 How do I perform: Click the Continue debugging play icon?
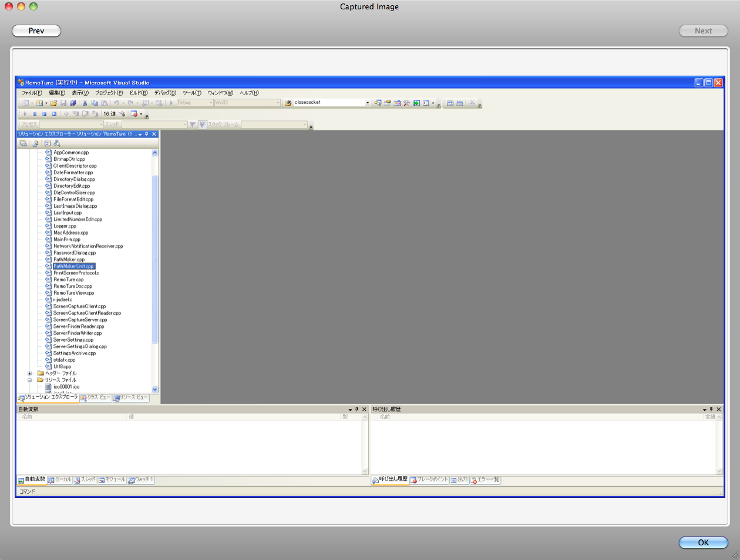25,114
